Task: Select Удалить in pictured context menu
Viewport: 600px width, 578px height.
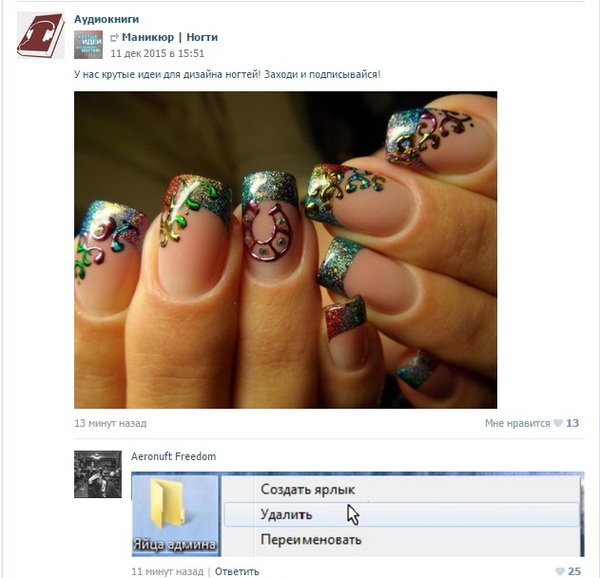Action: pos(286,515)
